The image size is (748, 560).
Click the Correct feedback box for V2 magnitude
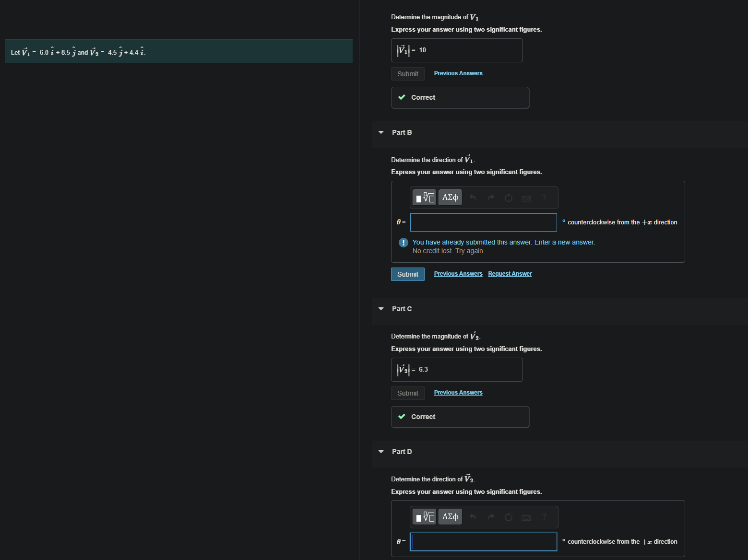click(460, 417)
